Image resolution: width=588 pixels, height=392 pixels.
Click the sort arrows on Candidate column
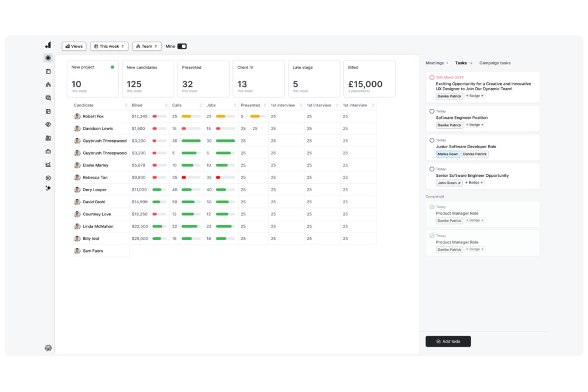click(x=126, y=105)
